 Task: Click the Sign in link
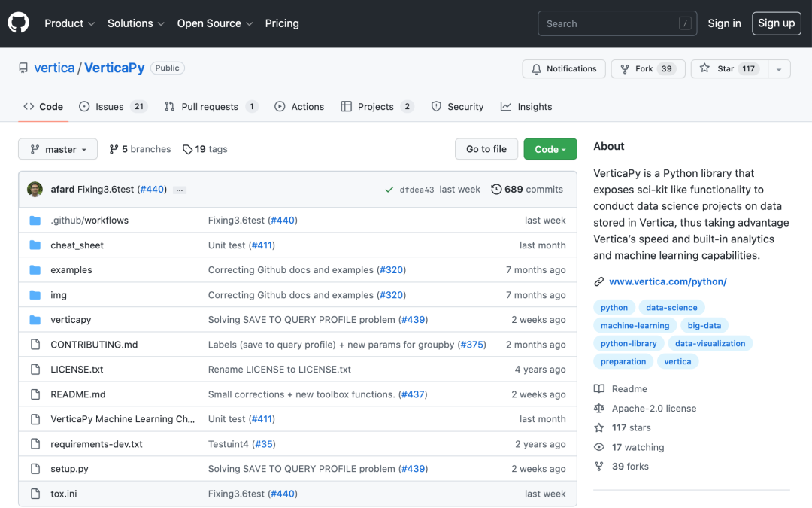click(724, 23)
